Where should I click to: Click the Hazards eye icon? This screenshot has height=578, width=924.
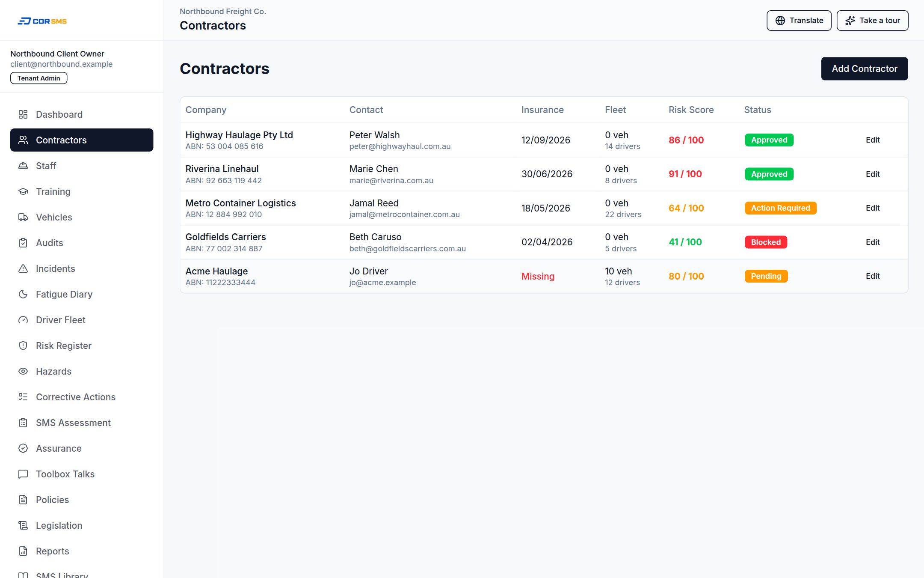click(x=23, y=371)
